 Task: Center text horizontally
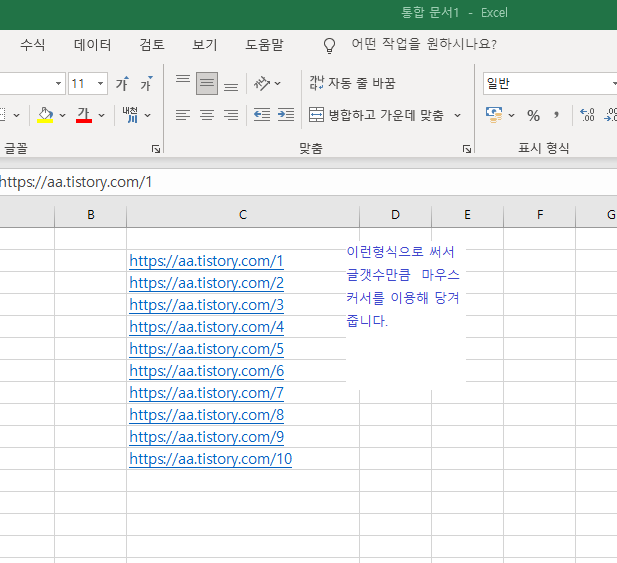(x=207, y=115)
